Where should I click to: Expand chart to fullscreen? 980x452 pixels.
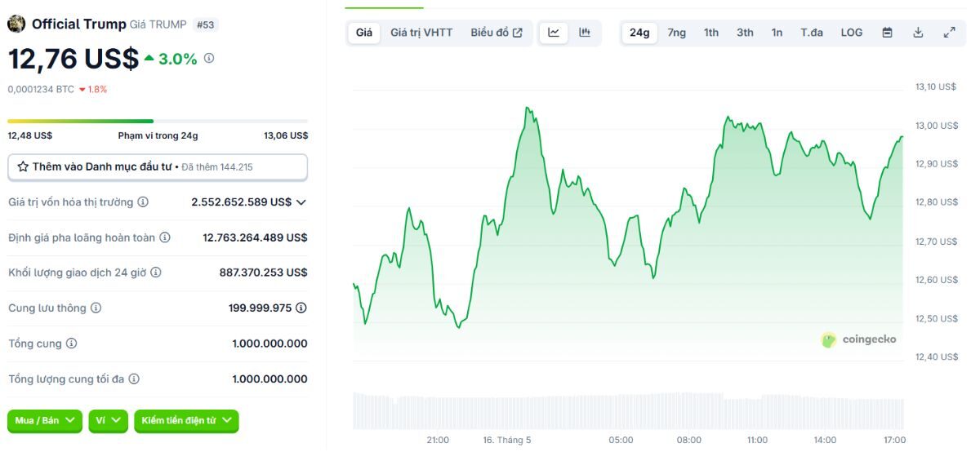[949, 33]
